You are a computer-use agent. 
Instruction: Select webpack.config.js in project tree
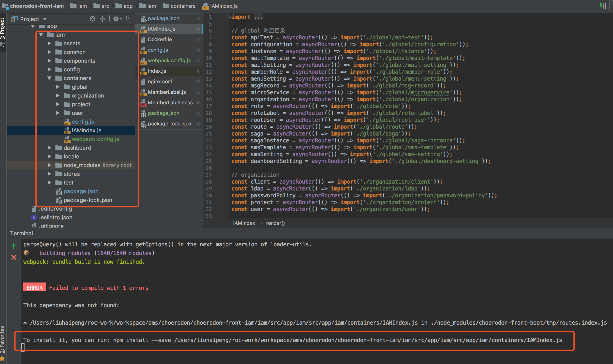(x=96, y=139)
